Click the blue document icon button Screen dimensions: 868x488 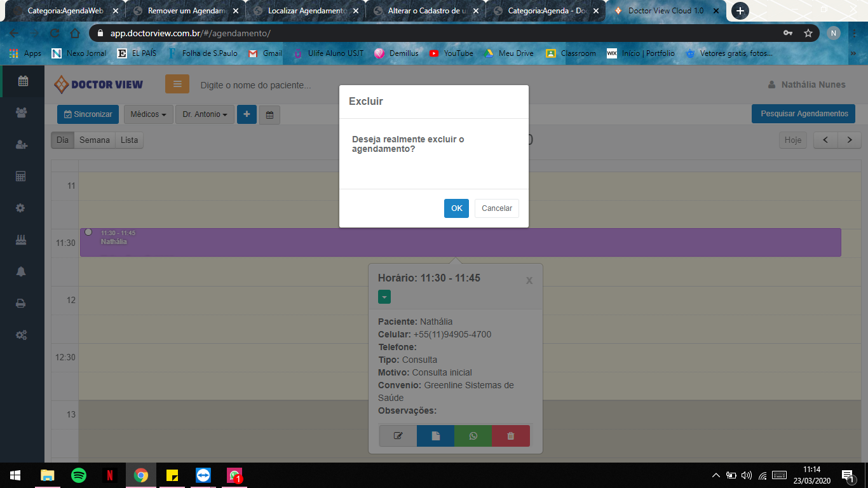[x=435, y=436]
